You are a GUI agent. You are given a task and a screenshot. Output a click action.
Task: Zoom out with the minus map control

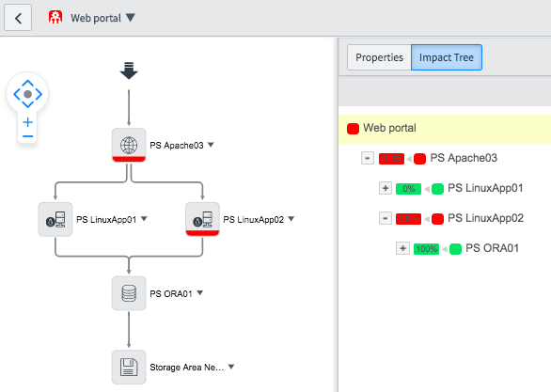click(x=28, y=136)
